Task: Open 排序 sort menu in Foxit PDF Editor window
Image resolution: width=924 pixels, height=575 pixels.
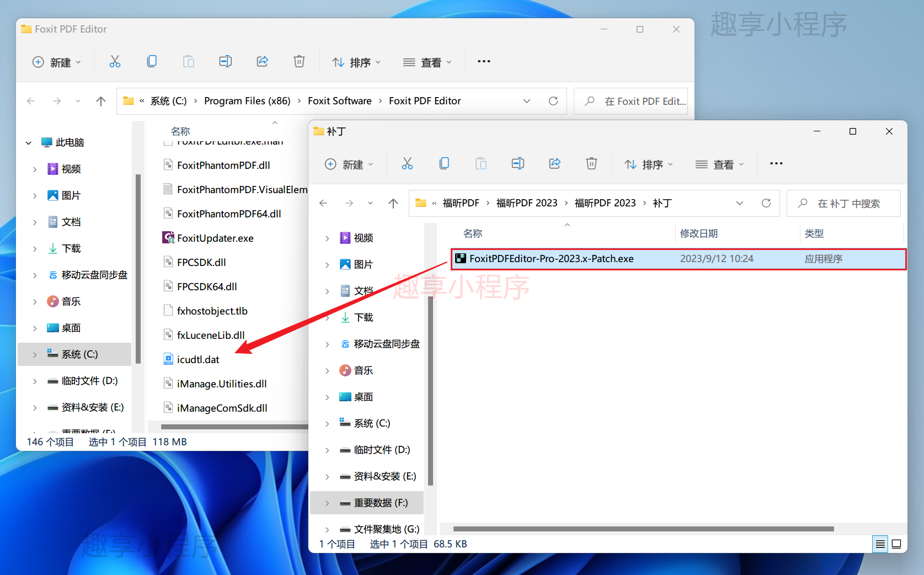Action: tap(356, 62)
